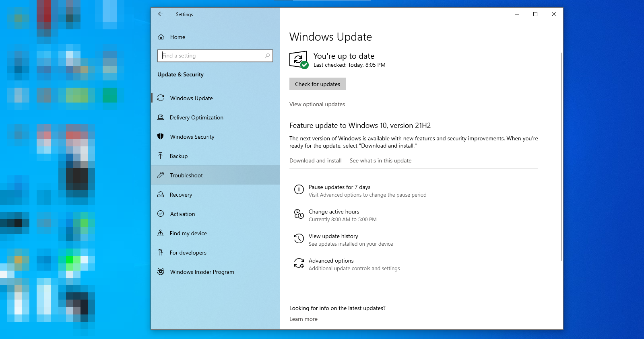Focus the Find a setting search box

[x=215, y=56]
